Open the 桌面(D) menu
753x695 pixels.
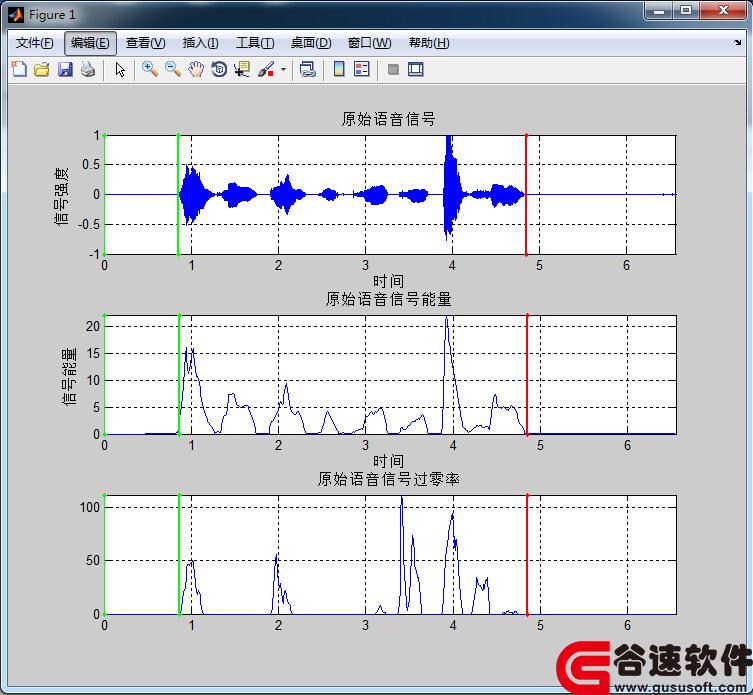[311, 43]
